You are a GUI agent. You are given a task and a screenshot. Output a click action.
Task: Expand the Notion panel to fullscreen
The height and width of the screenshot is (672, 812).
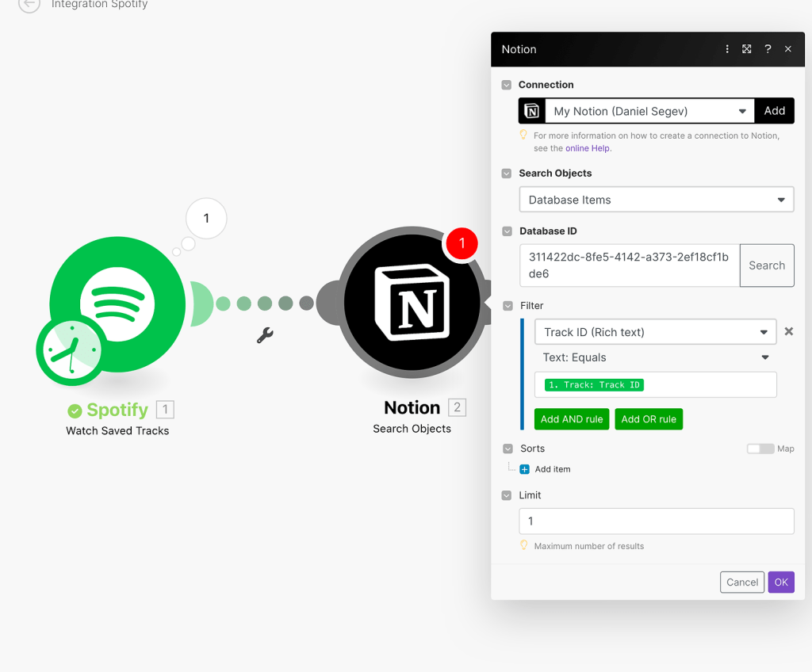(x=746, y=48)
